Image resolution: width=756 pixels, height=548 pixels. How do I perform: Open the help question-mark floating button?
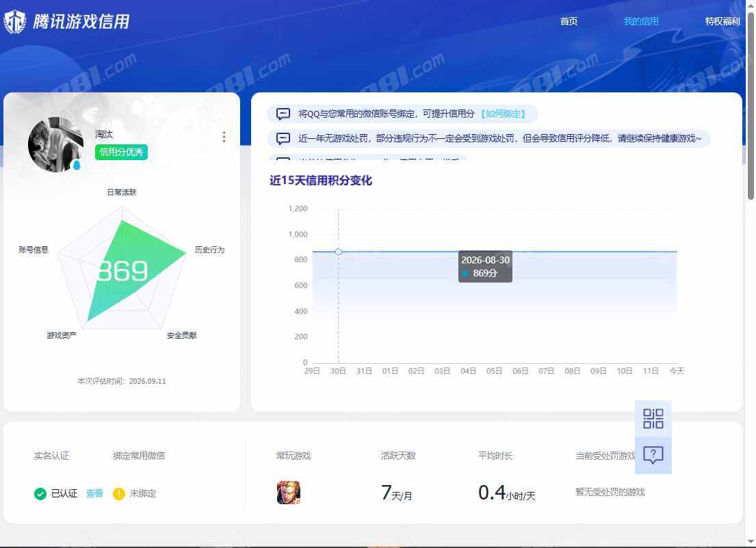point(653,456)
